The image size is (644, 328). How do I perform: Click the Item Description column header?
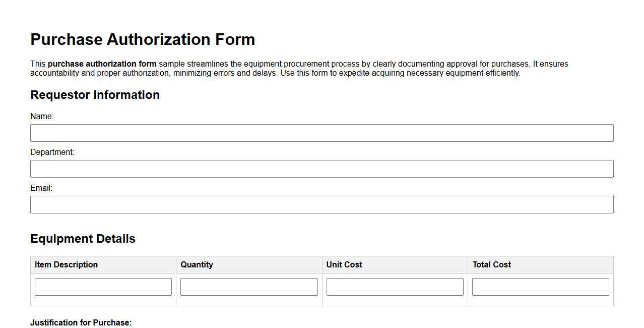66,264
